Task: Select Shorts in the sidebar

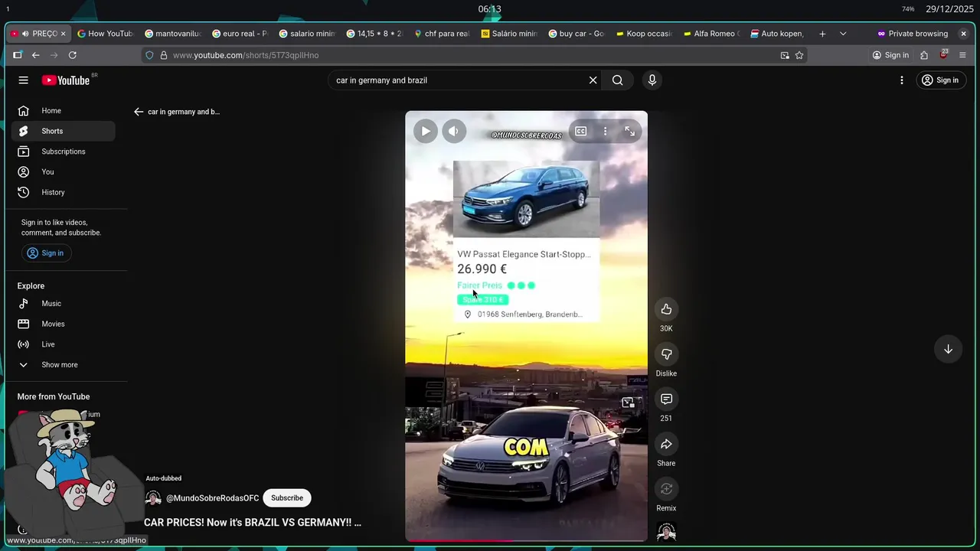Action: click(x=63, y=131)
